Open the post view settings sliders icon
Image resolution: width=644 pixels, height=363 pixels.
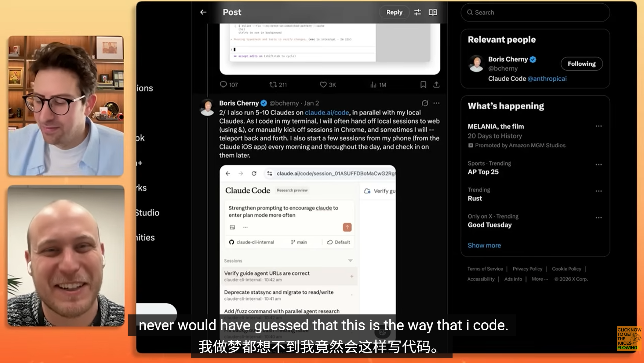[417, 12]
